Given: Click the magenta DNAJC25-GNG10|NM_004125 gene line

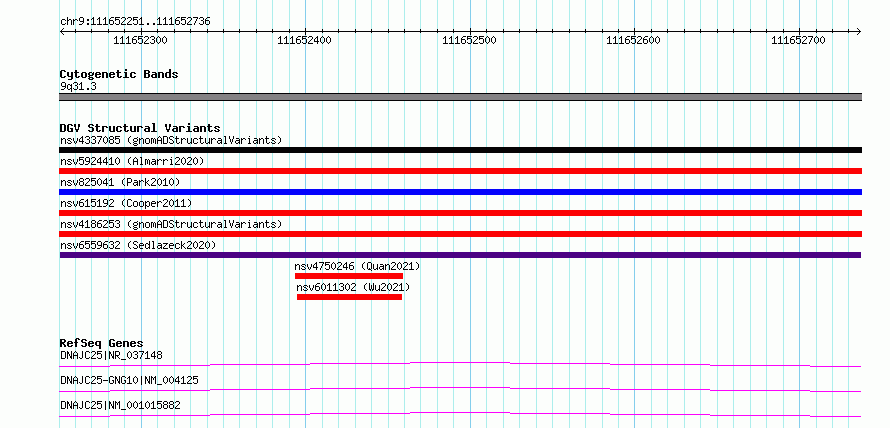Looking at the screenshot, I should coord(460,389).
